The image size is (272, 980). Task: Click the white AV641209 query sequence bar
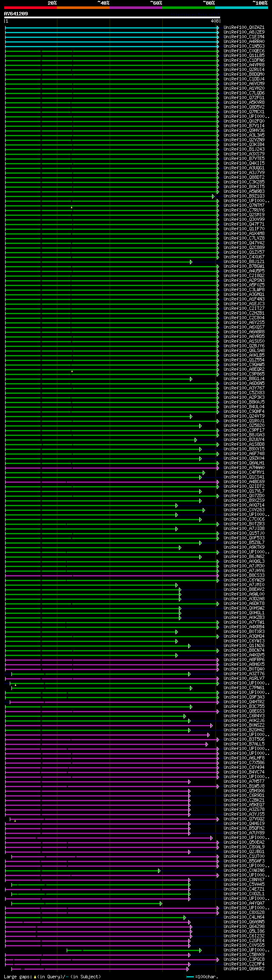pyautogui.click(x=112, y=17)
